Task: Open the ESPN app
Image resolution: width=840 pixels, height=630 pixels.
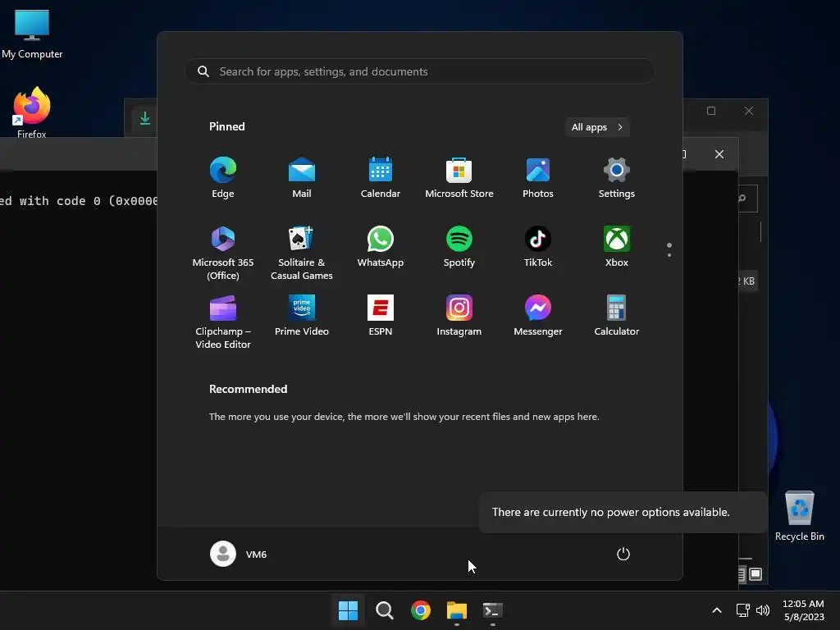Action: 381,316
